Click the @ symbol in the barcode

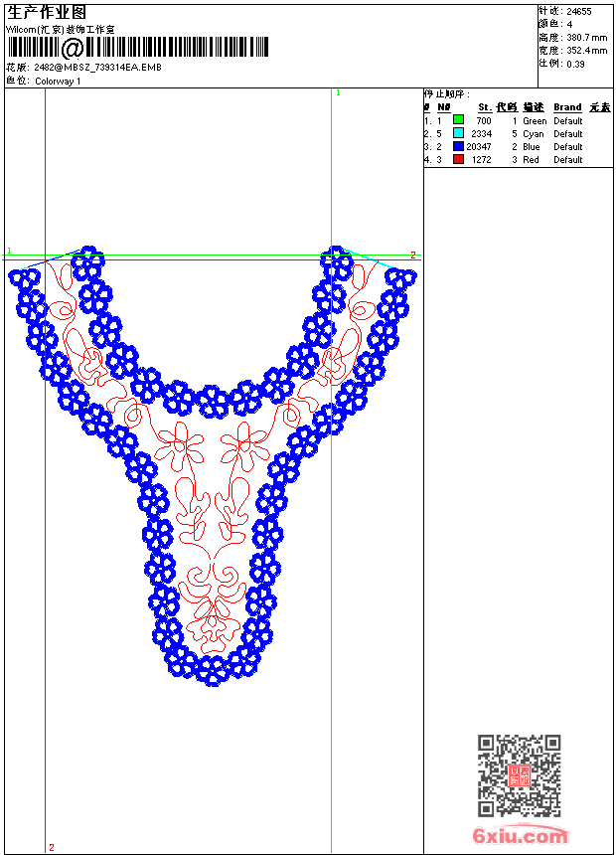tap(73, 48)
